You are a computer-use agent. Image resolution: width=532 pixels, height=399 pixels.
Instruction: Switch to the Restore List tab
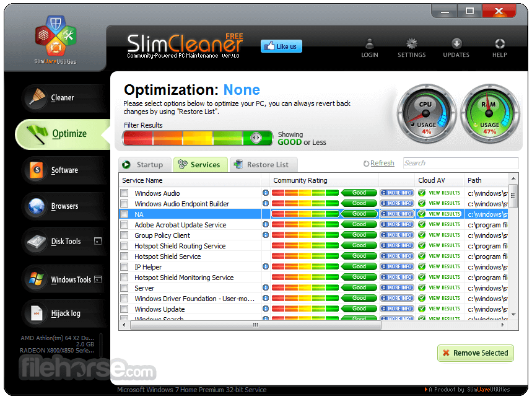click(264, 165)
